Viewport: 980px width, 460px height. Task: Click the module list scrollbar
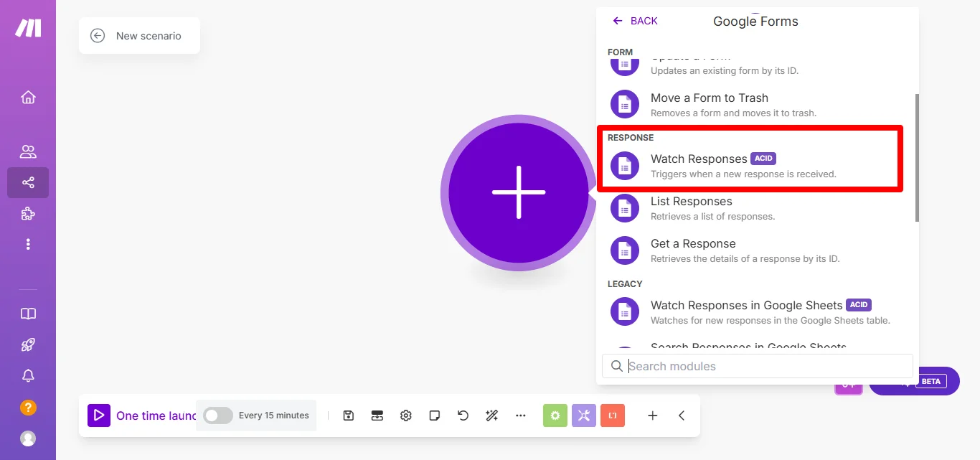[x=917, y=157]
